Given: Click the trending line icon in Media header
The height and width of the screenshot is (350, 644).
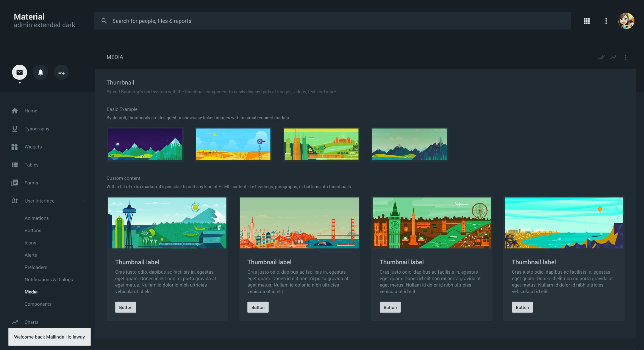Looking at the screenshot, I should [x=613, y=57].
